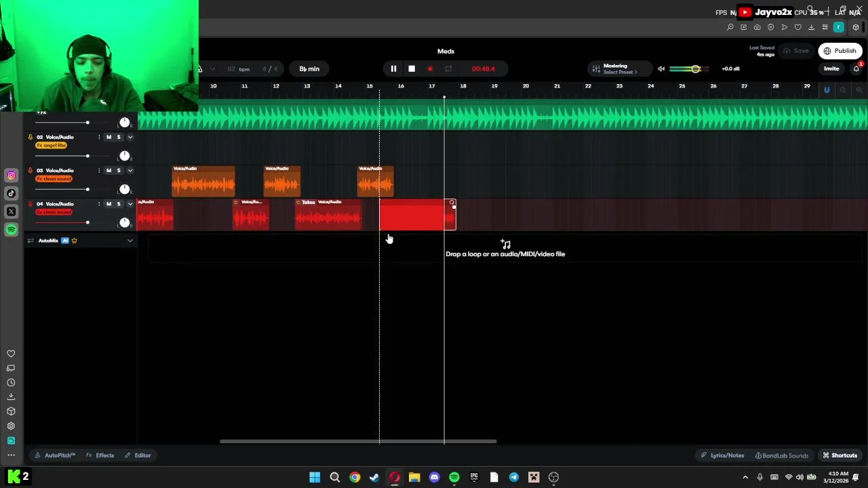Mute track 02 Voice/Audio
Screen dimensions: 868x488
[x=108, y=137]
